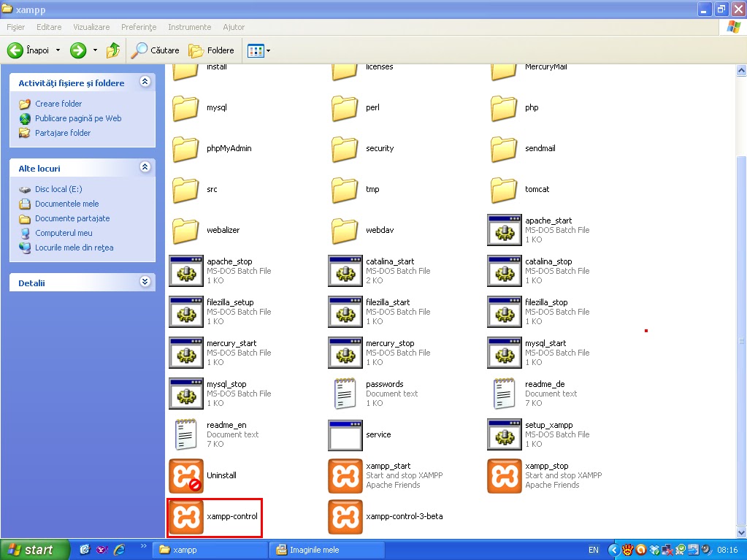Select the mysql_start batch file icon
Viewport: 747px width, 560px height.
(x=505, y=353)
